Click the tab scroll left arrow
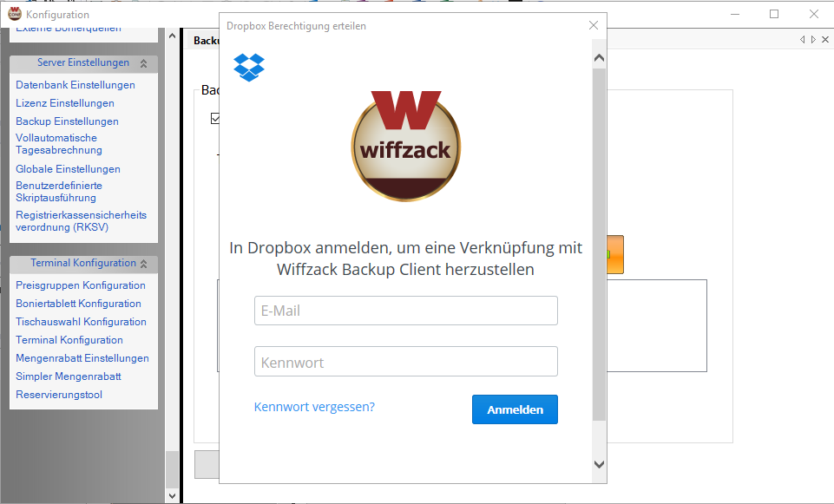The width and height of the screenshot is (834, 504). (x=803, y=40)
